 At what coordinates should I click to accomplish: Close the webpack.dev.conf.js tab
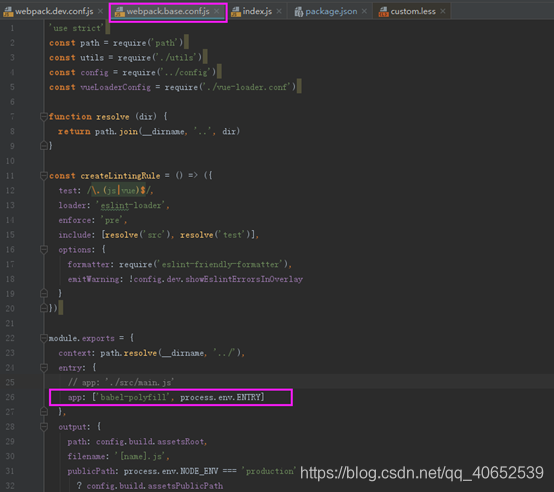point(100,11)
